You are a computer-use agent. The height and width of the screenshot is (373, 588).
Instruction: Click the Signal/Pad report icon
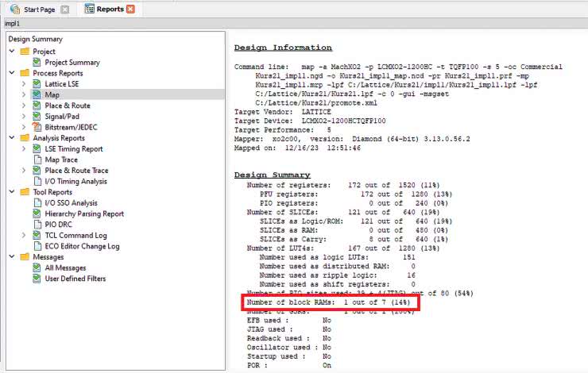pos(37,116)
